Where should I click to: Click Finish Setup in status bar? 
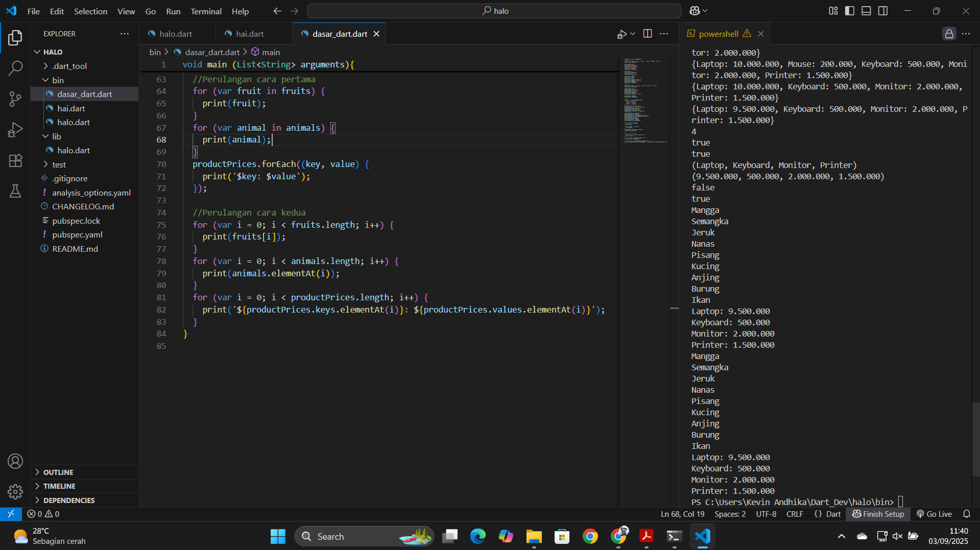tap(878, 514)
